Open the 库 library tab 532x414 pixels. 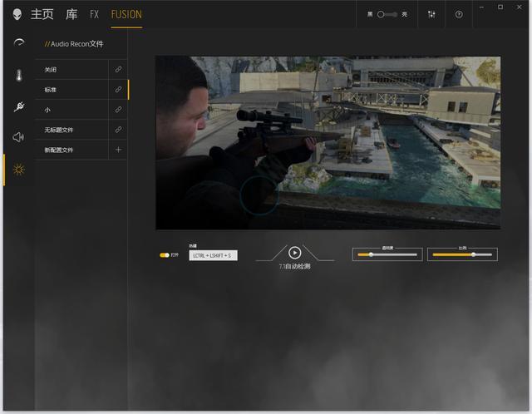(71, 14)
